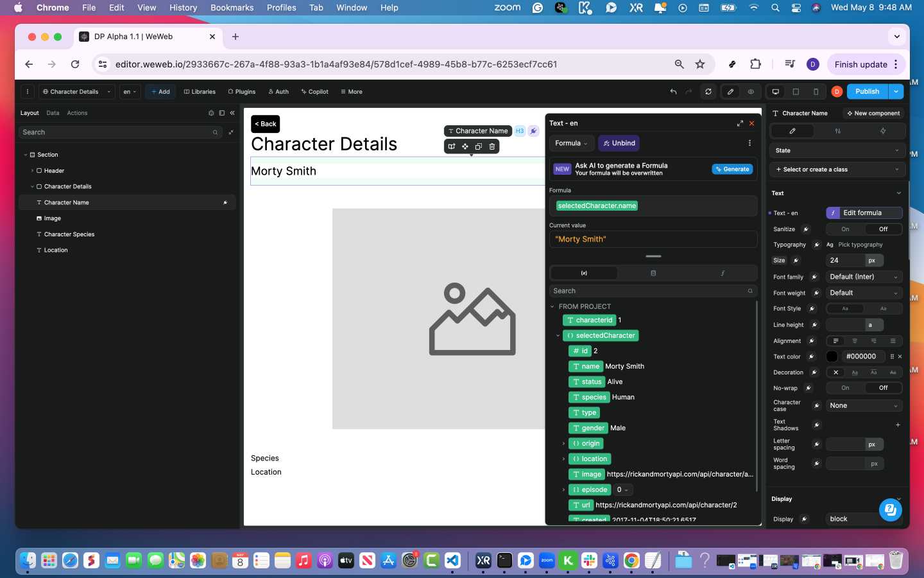Image resolution: width=924 pixels, height=578 pixels.
Task: Collapse the left sidebar panel
Action: coord(232,113)
